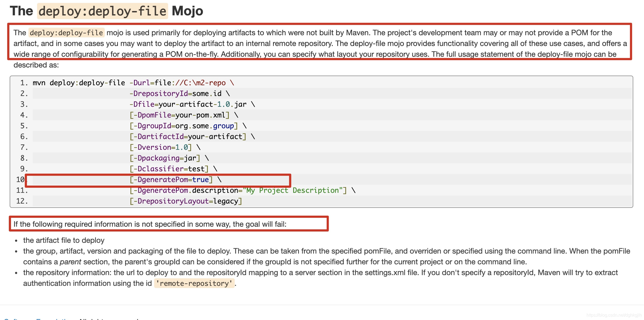This screenshot has height=320, width=644.
Task: Click the code line '[-Dclassifier=test]'
Action: pos(173,169)
